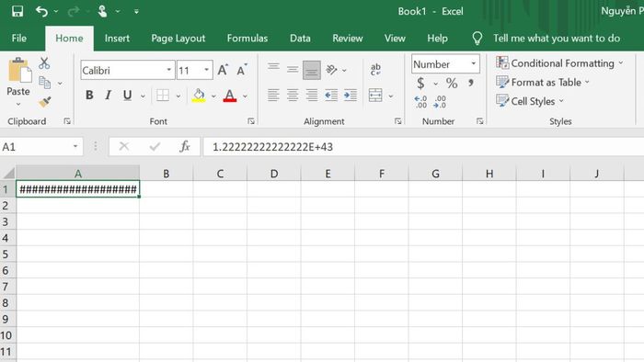This screenshot has height=362, width=644.
Task: Decrease indent
Action: coord(331,96)
